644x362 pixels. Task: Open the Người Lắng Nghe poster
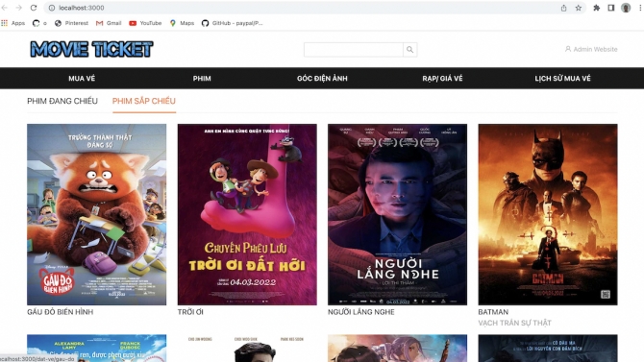pyautogui.click(x=397, y=214)
